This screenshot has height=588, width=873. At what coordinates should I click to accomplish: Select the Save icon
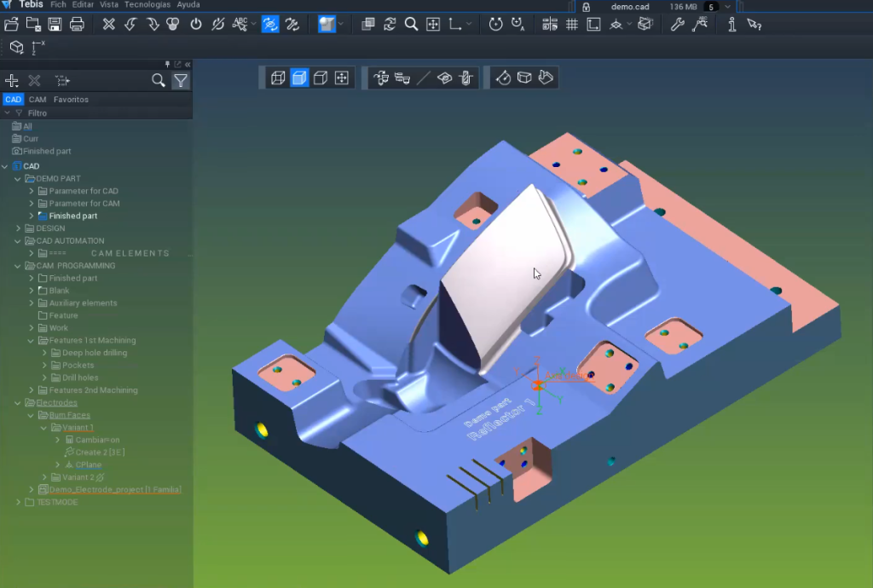(54, 25)
